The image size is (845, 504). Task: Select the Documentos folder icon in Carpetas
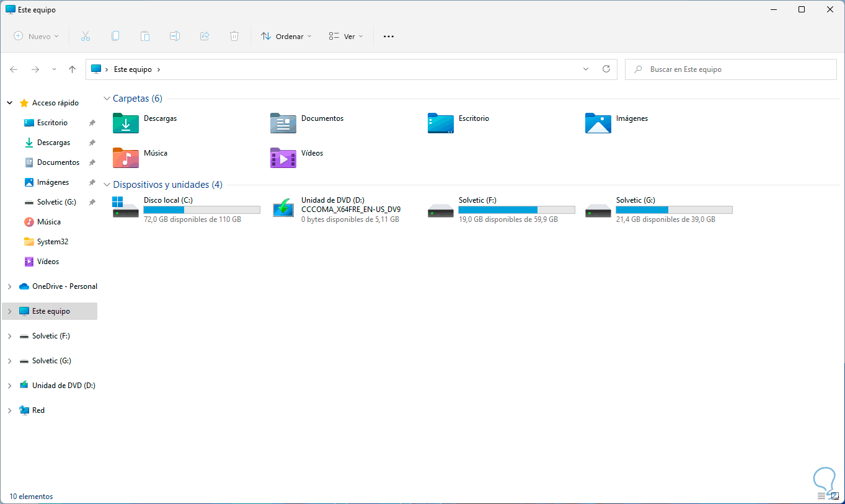click(283, 123)
